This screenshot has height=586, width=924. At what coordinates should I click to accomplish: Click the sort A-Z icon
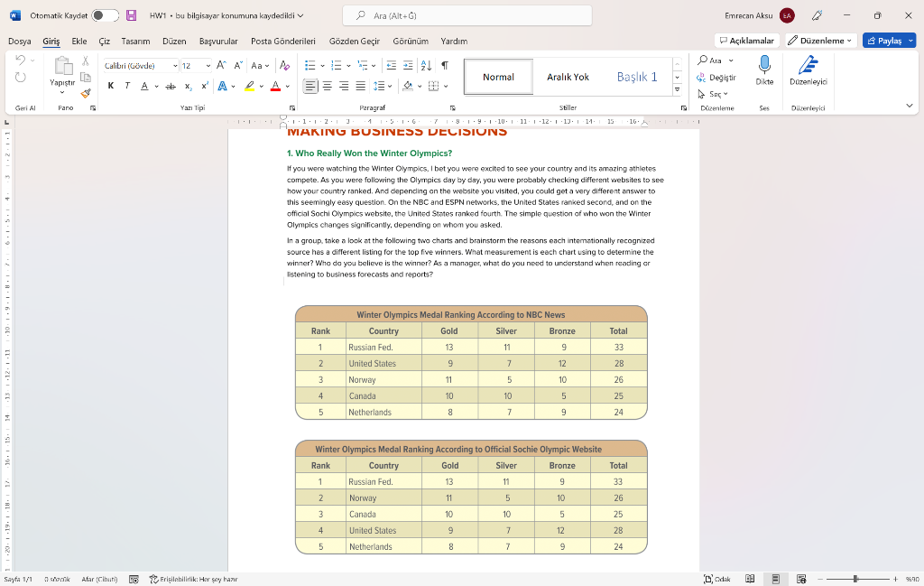coord(427,65)
